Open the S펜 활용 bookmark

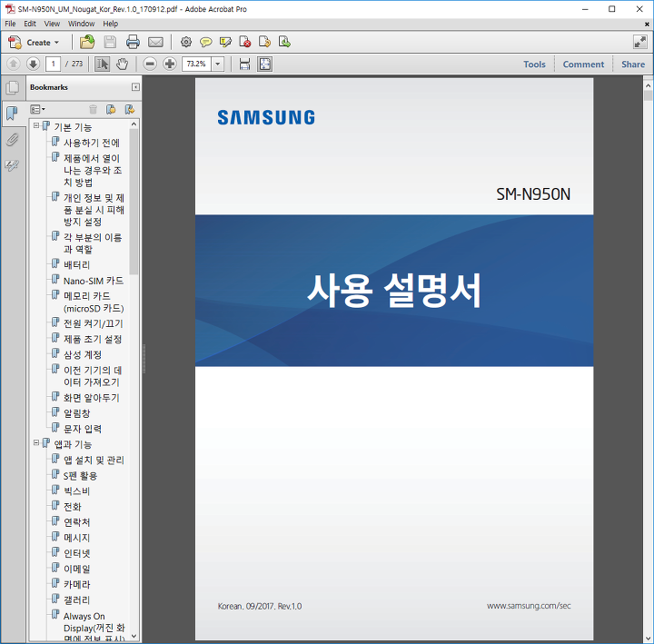tap(80, 475)
